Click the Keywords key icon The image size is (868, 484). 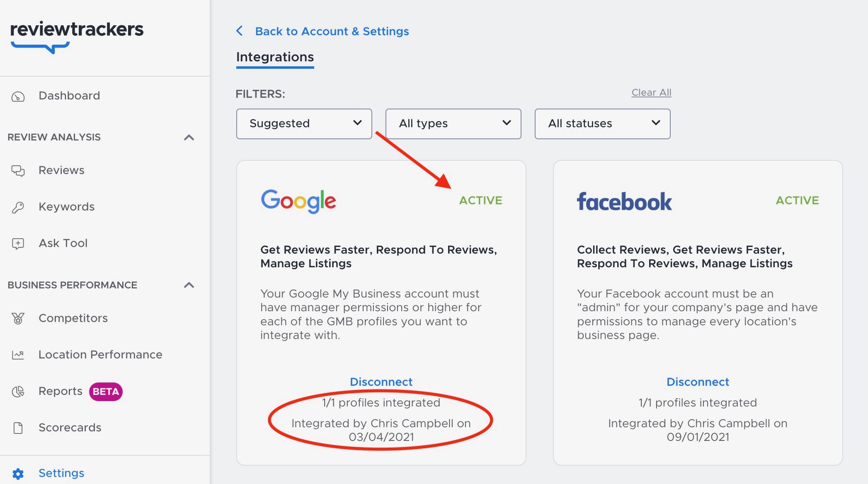coord(18,207)
